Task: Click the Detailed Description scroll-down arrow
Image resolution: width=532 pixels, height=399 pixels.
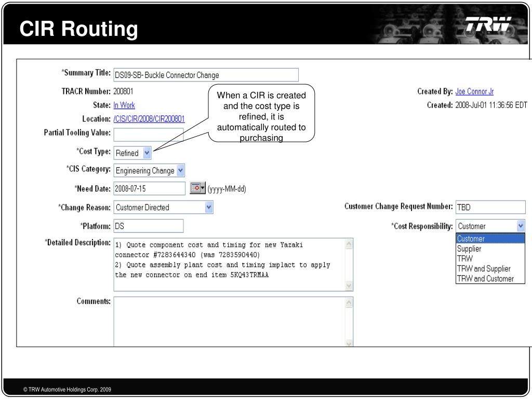Action: tap(349, 286)
